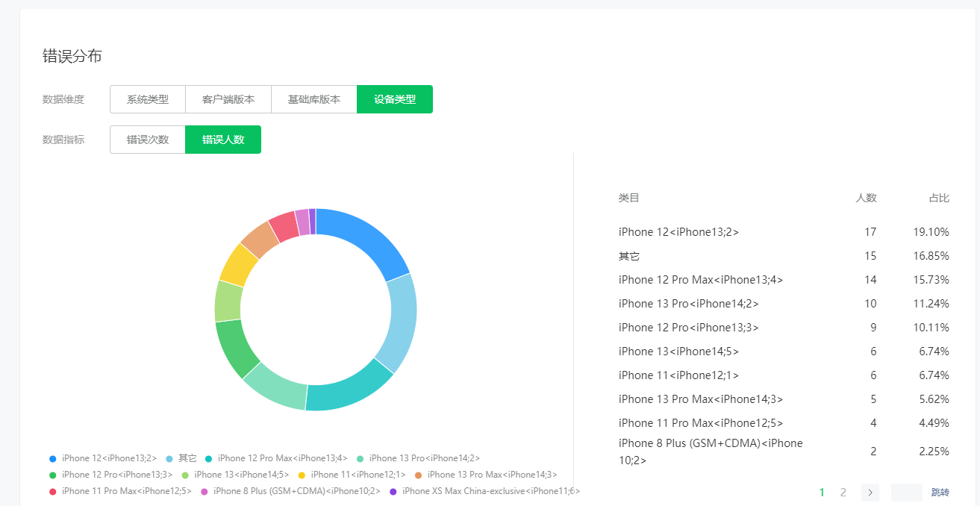Select the 设备类型 dimension tab
This screenshot has width=980, height=506.
click(395, 99)
